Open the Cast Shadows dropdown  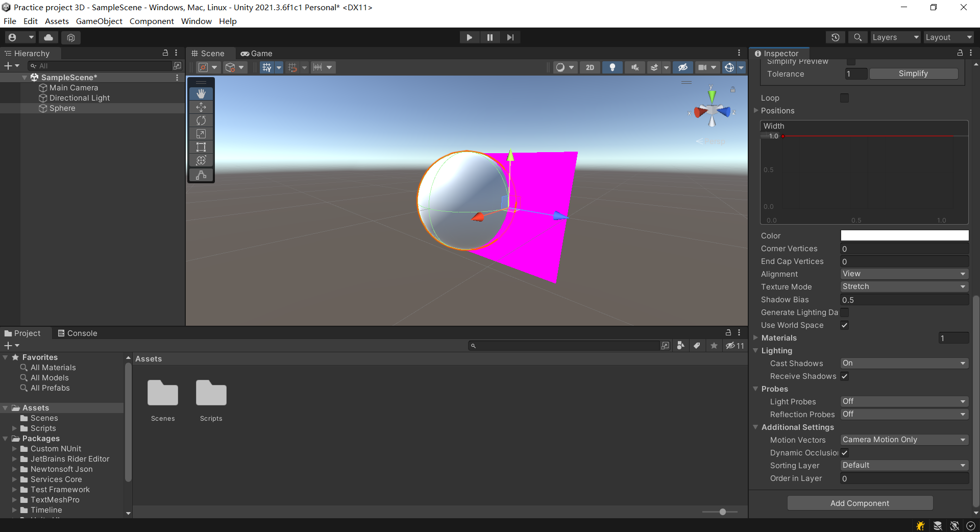click(x=904, y=364)
